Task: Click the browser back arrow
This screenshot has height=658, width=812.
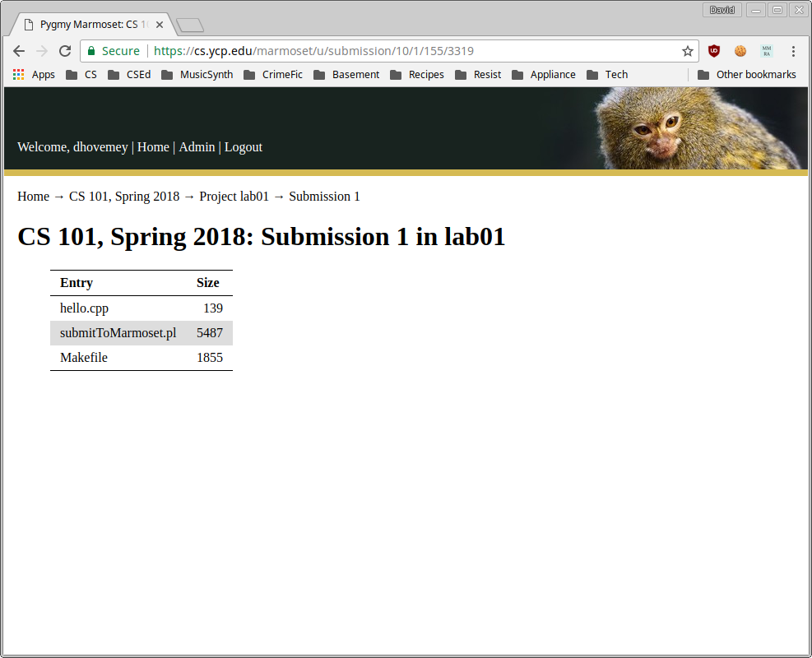Action: pyautogui.click(x=19, y=51)
